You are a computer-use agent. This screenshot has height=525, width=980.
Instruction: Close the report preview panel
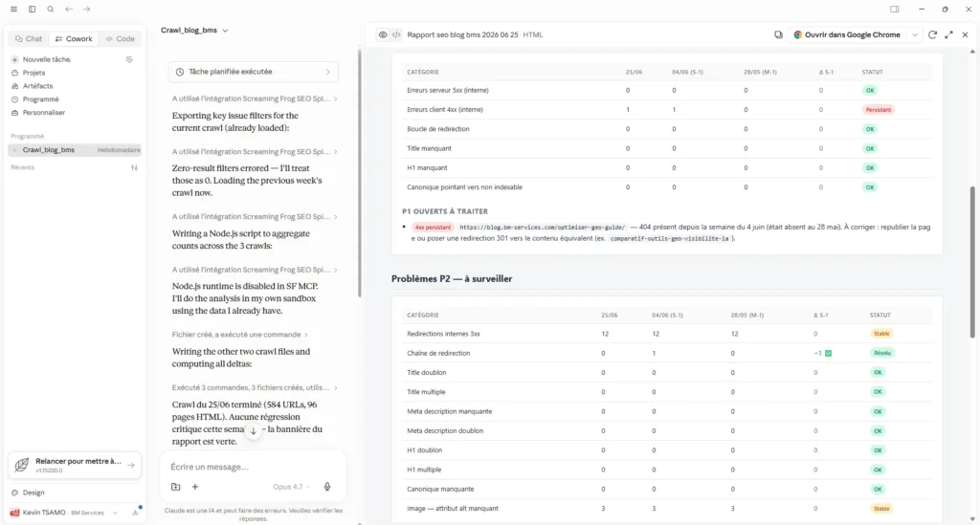[965, 35]
